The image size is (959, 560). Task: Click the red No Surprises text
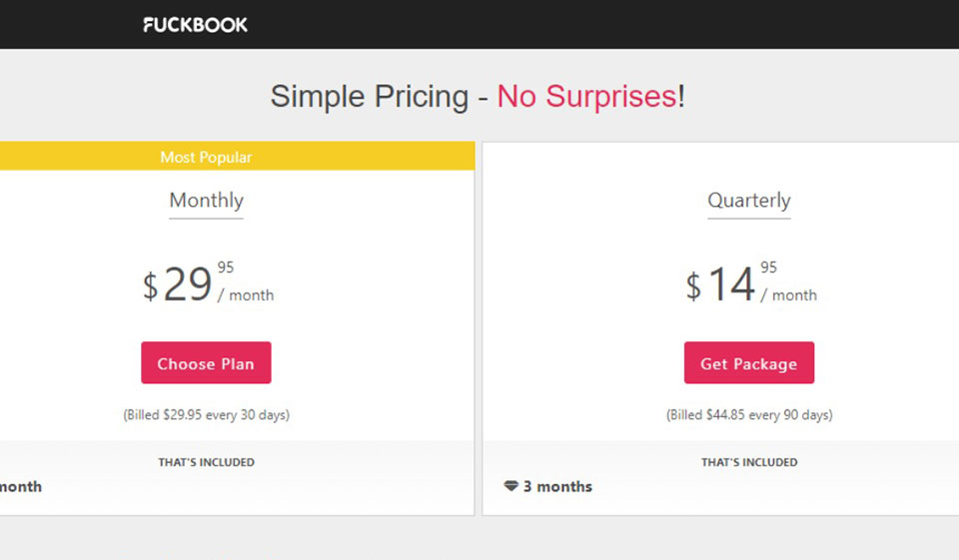click(586, 97)
